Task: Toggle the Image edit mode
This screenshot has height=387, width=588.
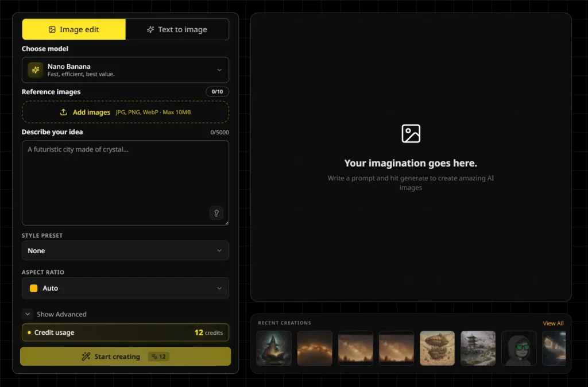Action: 73,29
